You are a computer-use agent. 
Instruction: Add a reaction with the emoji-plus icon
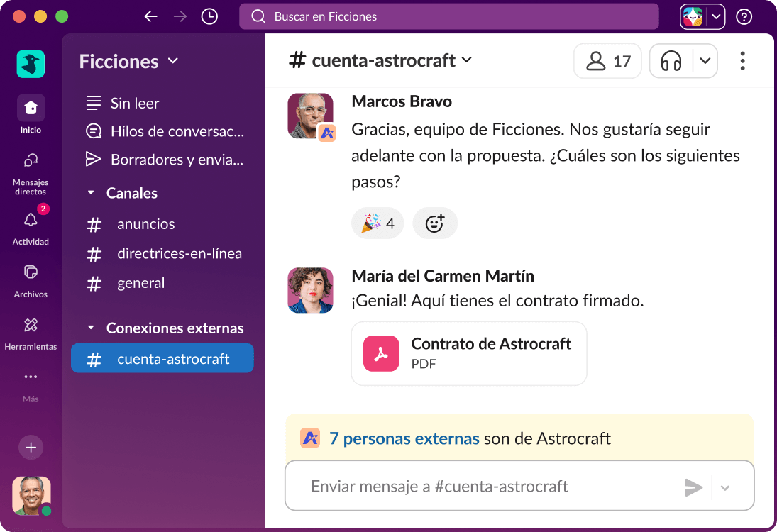coord(435,223)
